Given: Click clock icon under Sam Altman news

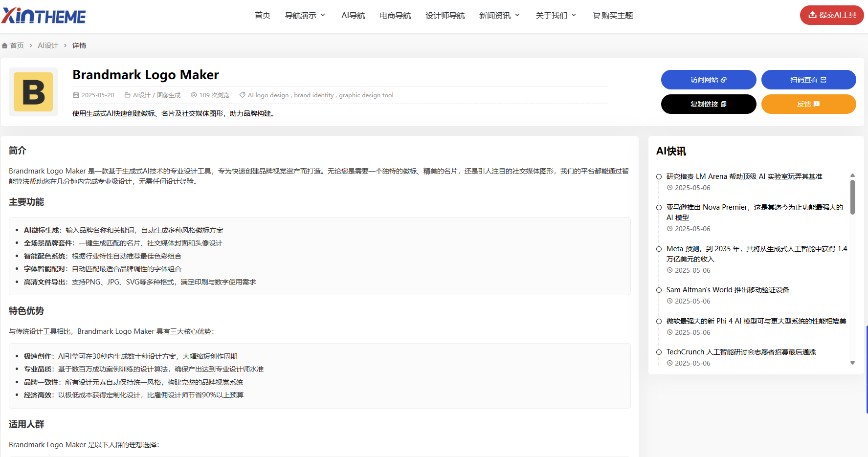Looking at the screenshot, I should pos(670,301).
